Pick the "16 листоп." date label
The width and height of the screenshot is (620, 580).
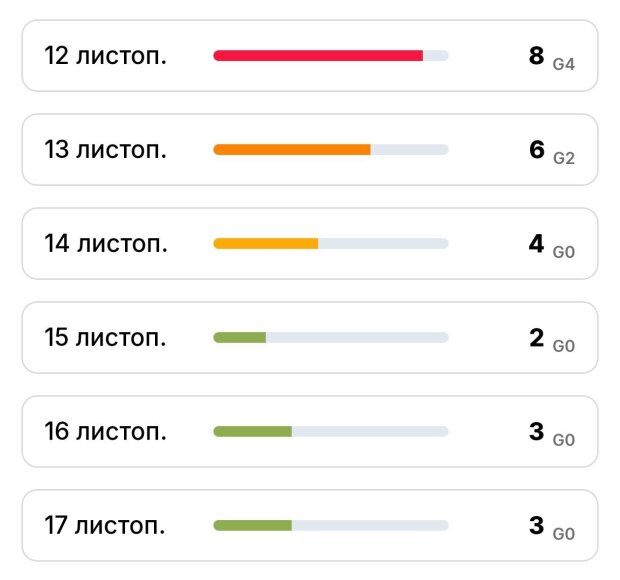(x=105, y=431)
